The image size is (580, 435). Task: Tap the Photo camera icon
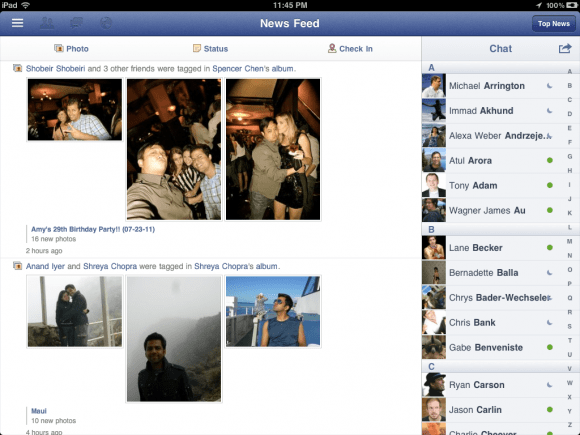[58, 48]
